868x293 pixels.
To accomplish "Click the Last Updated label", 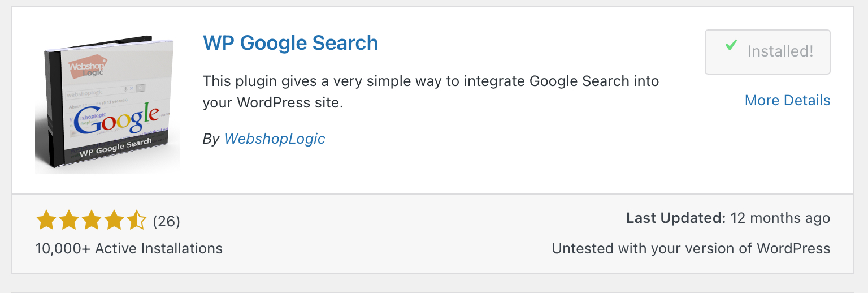I will click(675, 218).
